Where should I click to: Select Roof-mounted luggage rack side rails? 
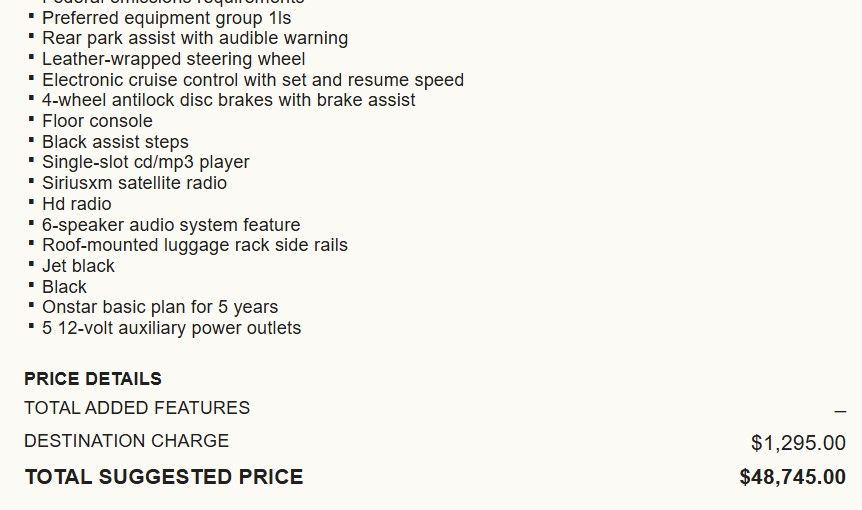coord(195,245)
